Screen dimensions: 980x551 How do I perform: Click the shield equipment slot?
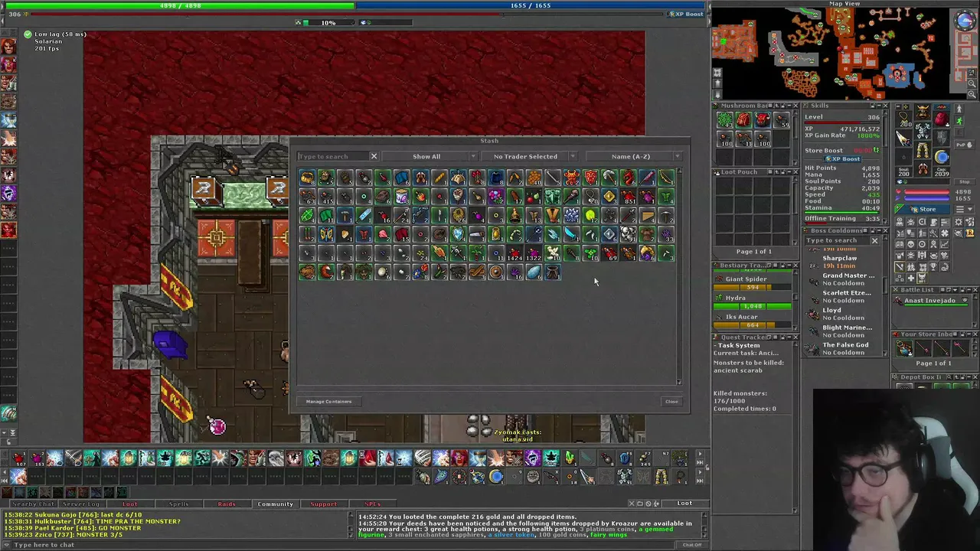941,139
